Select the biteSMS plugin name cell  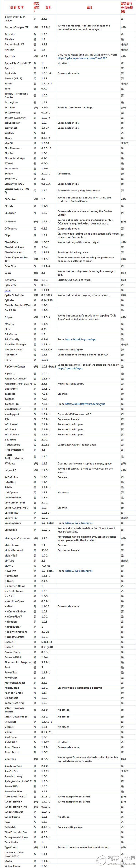[x=10, y=133]
